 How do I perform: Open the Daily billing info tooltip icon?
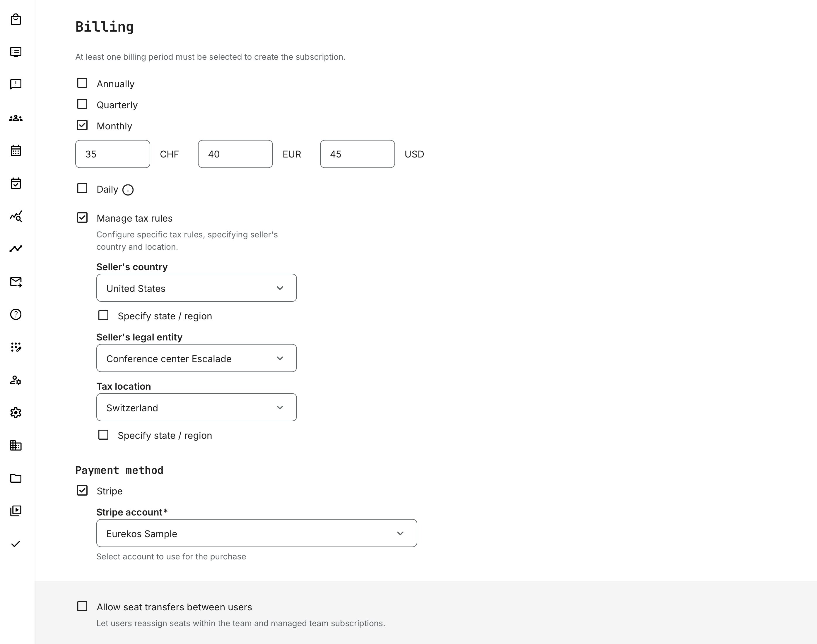[128, 190]
